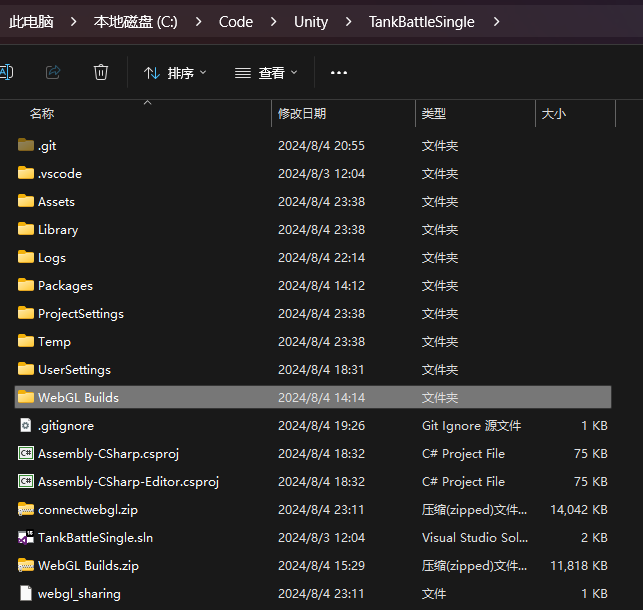Select webgl_sharing blank file icon
The height and width of the screenshot is (610, 643).
point(26,593)
